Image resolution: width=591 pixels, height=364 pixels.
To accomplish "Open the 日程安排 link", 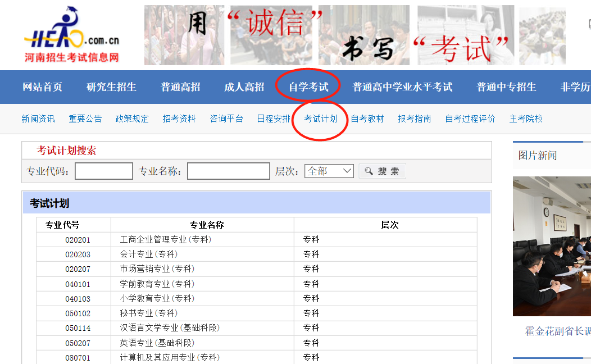I will 273,119.
